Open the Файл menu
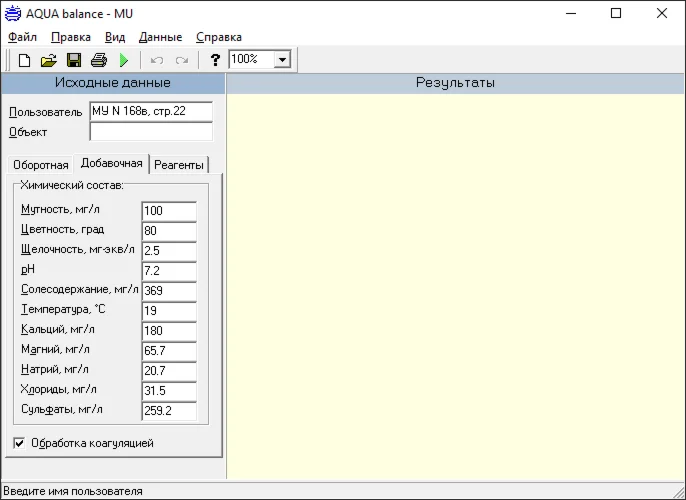 (x=22, y=37)
